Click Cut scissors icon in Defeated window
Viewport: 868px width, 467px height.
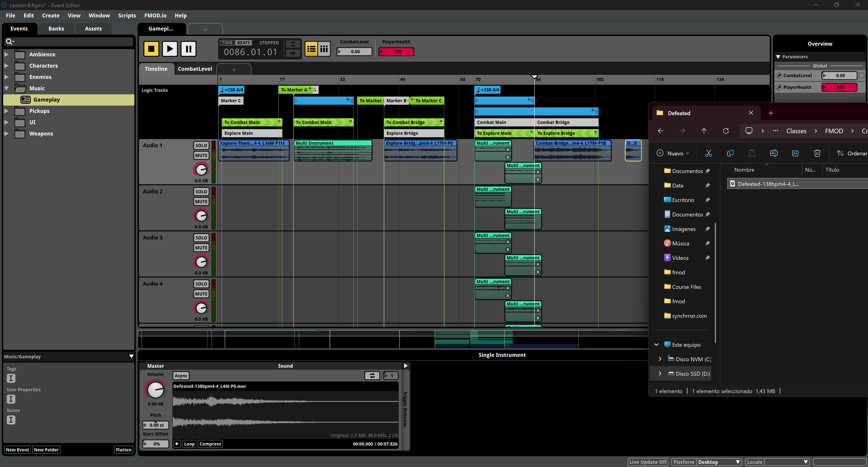tap(709, 154)
